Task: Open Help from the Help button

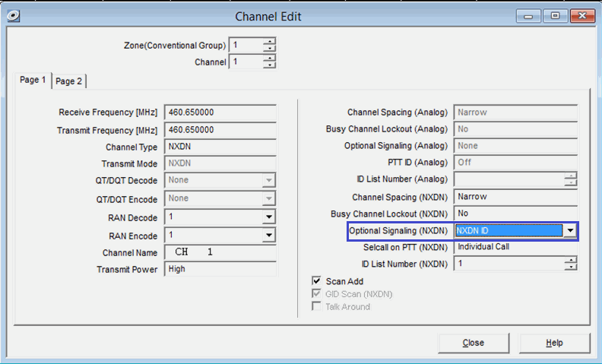Action: click(554, 343)
